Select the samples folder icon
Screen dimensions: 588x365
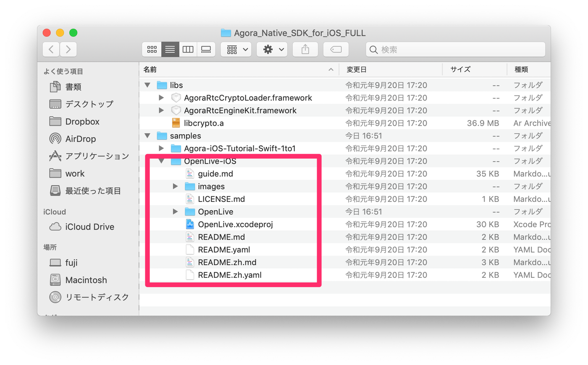click(x=162, y=136)
